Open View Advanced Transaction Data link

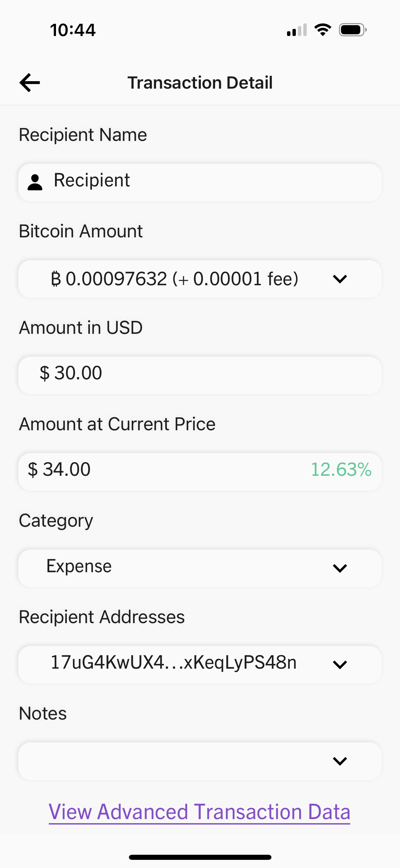[199, 812]
